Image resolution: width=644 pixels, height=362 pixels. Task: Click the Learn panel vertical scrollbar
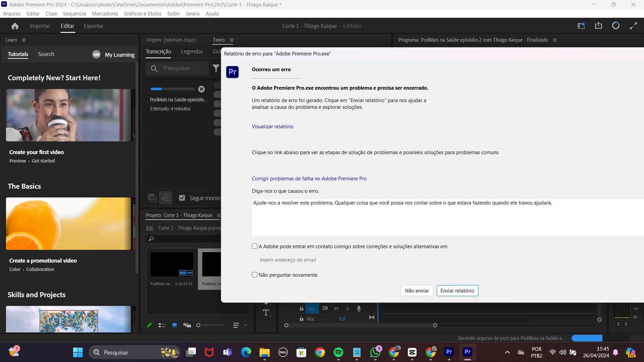point(137,168)
